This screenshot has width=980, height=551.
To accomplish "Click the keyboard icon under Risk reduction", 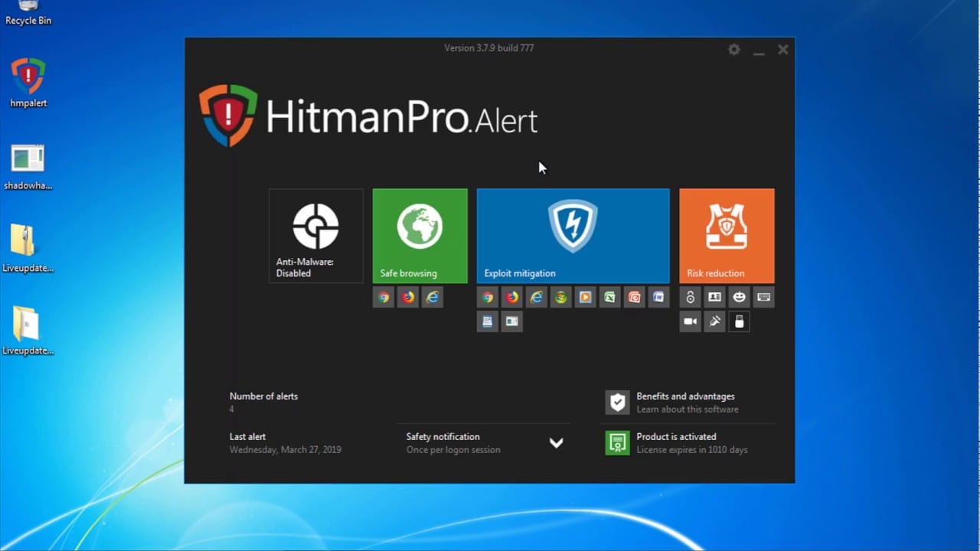I will (763, 297).
